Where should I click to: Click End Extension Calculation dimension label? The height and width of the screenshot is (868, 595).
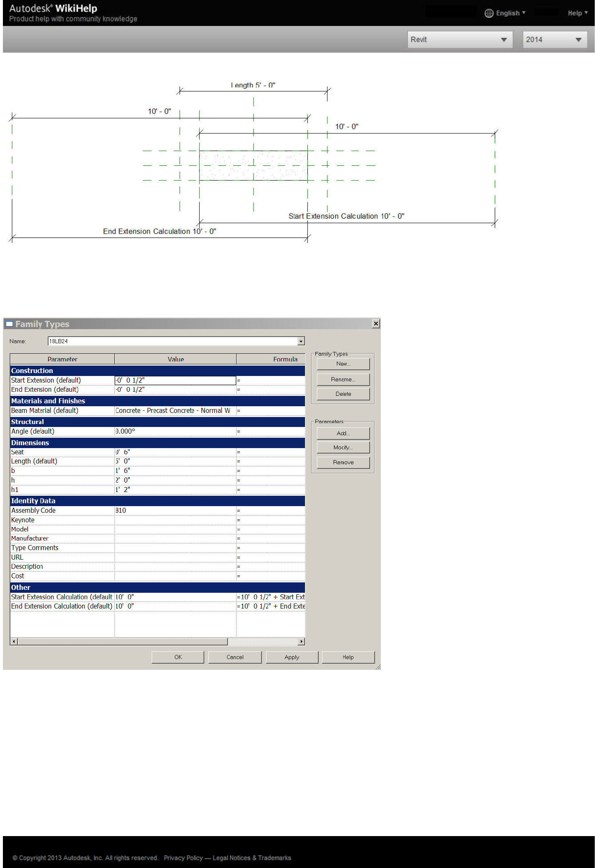click(160, 231)
